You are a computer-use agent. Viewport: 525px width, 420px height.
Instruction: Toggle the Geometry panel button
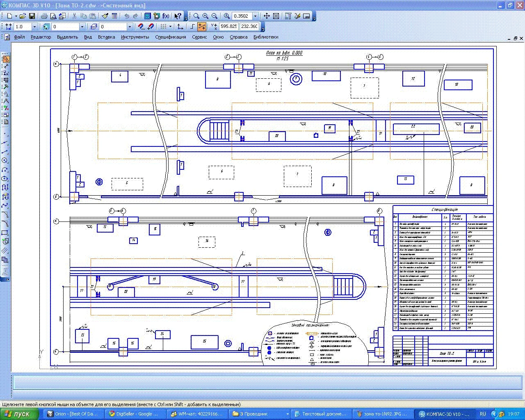point(6,59)
